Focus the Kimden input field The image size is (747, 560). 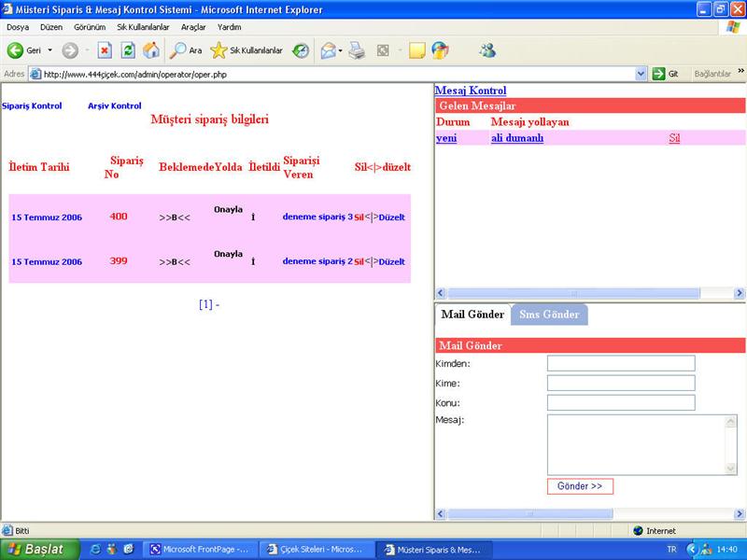pos(621,363)
